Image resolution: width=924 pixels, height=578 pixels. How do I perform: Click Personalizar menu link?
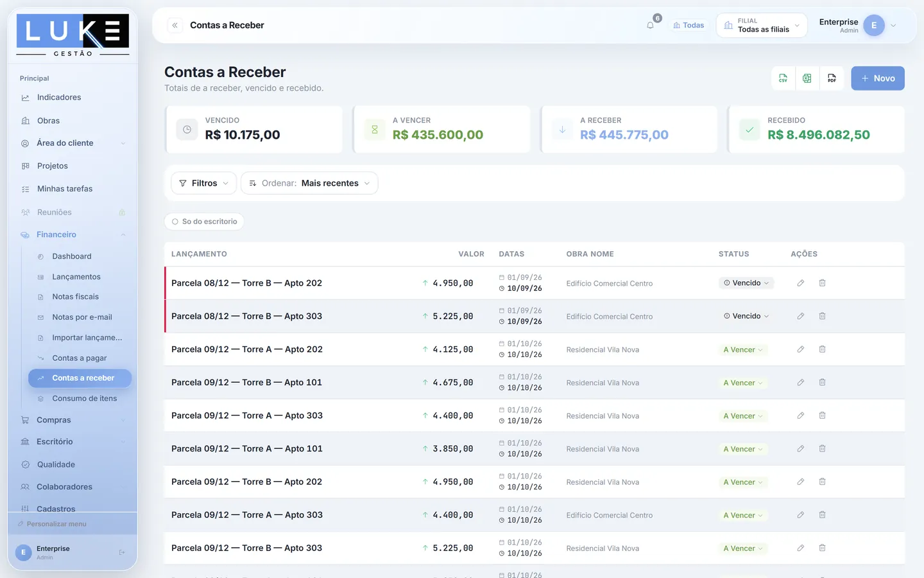[x=53, y=524]
